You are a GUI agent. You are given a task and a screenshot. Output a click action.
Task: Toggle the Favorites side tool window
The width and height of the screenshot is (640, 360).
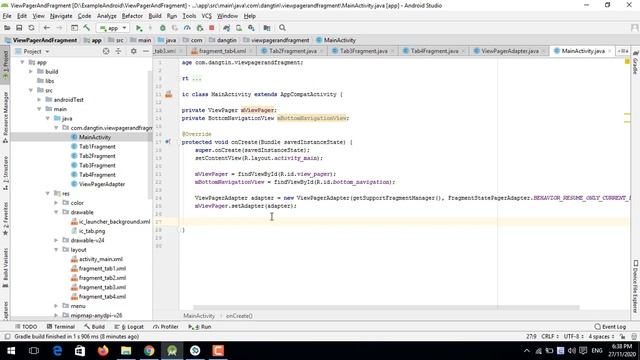point(5,219)
